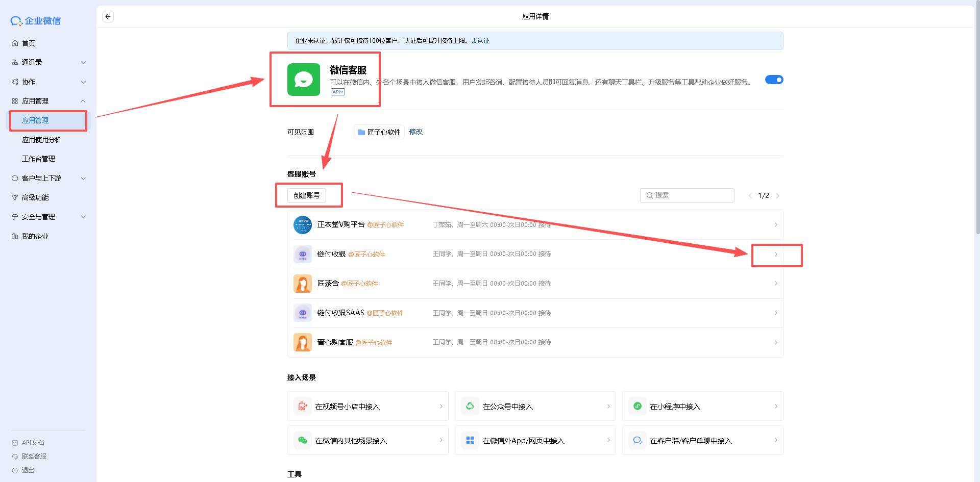Click the avatar of 正衣堂V购平台
The image size is (980, 482).
coord(303,225)
